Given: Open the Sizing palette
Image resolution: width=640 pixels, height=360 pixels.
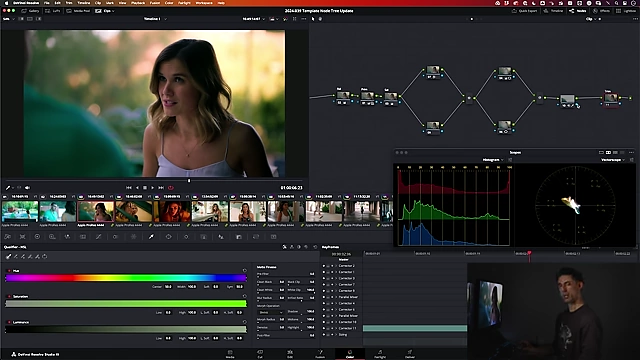Looking at the screenshot, I should coord(256,237).
